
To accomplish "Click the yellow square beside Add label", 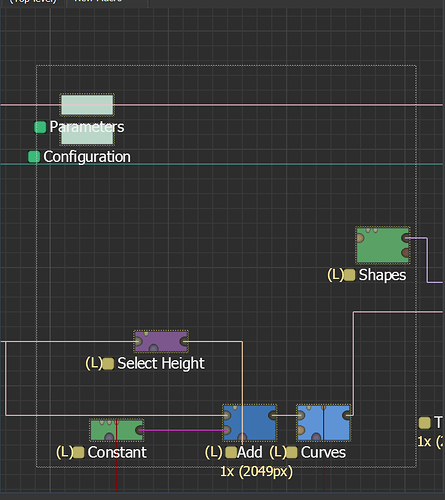I will click(231, 453).
